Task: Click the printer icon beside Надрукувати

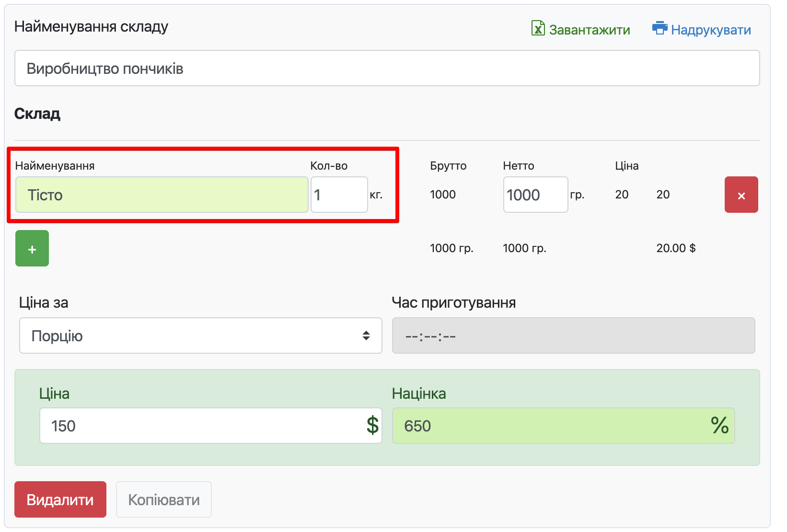Action: click(x=660, y=28)
